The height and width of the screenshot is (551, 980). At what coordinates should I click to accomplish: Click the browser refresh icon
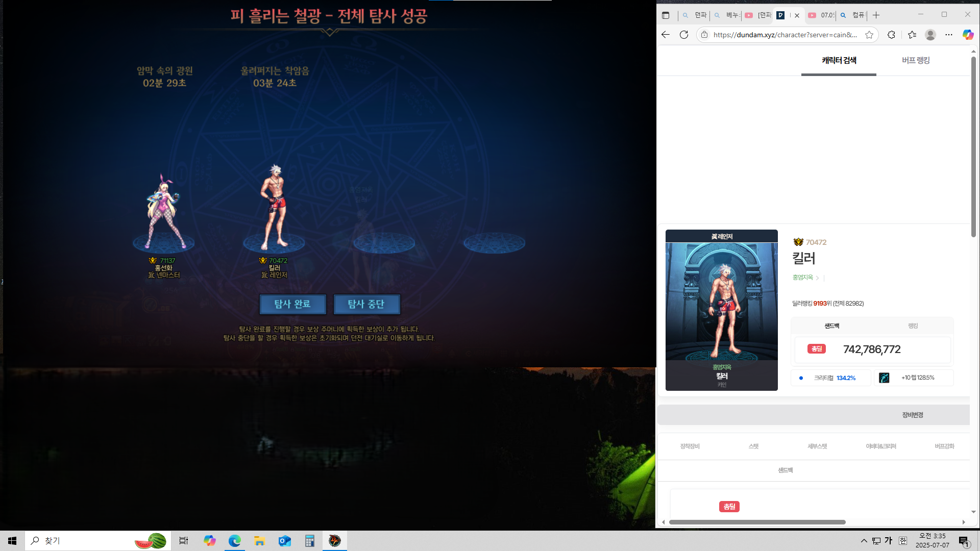coord(684,35)
